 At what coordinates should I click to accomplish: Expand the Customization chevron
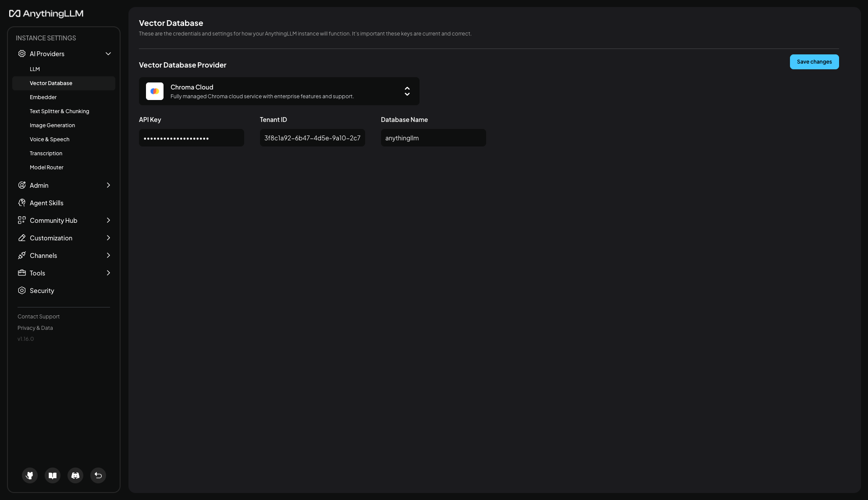point(108,238)
